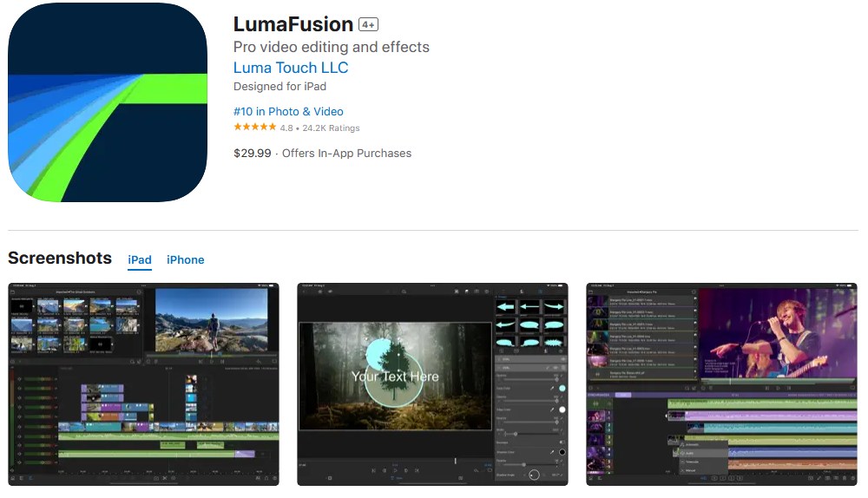Screen dimensions: 868x498
Task: Click the Screenshots section heading
Action: 60,259
